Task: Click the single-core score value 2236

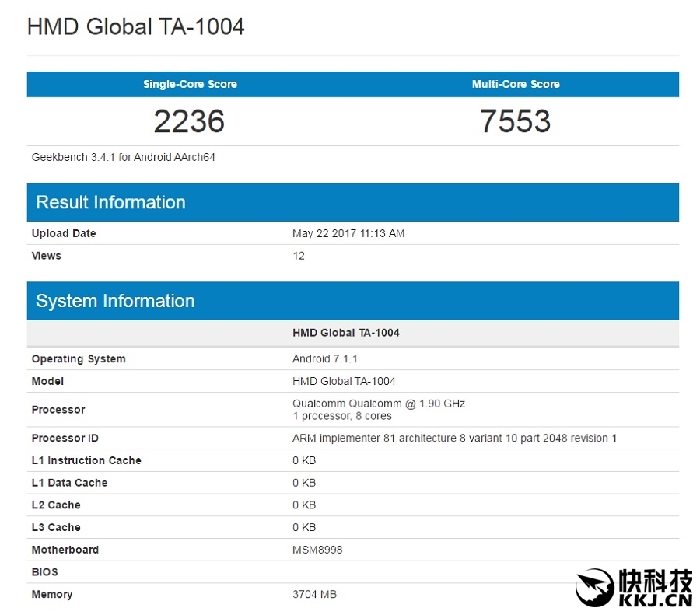Action: 189,121
